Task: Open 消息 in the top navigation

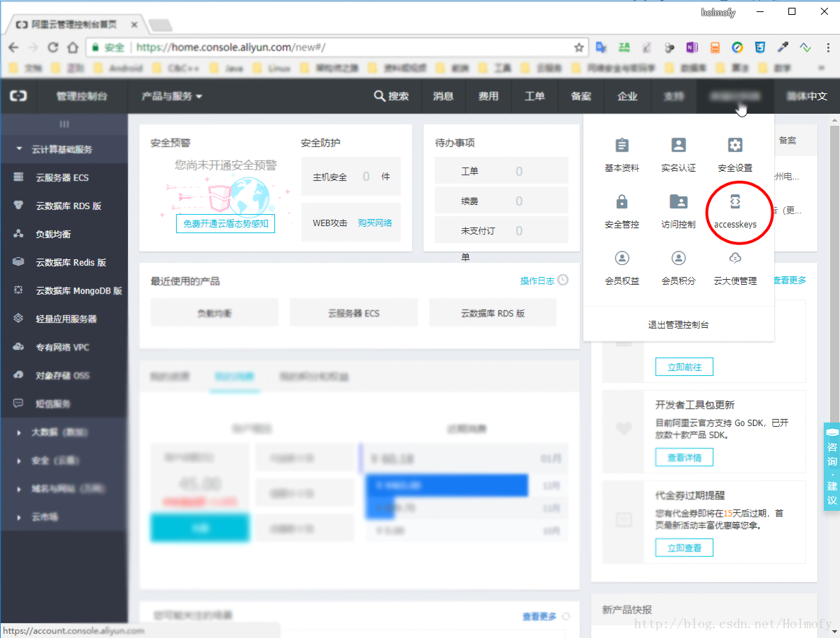Action: click(x=443, y=96)
